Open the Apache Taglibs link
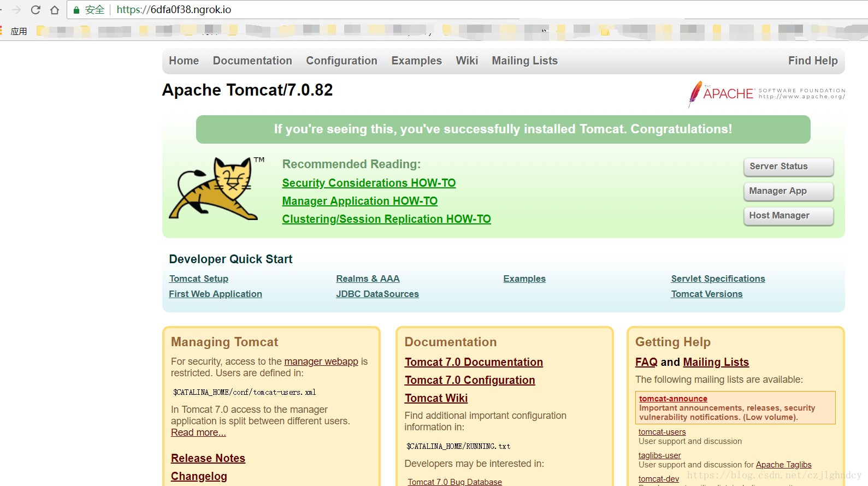868x486 pixels. click(x=783, y=465)
